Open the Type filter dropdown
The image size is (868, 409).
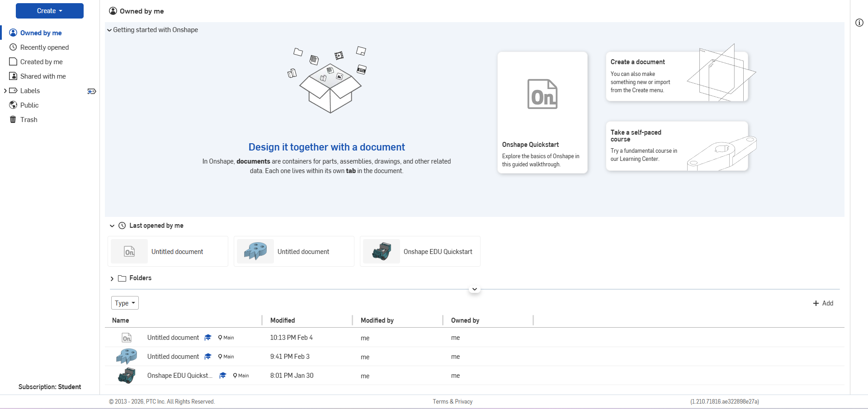pos(125,303)
